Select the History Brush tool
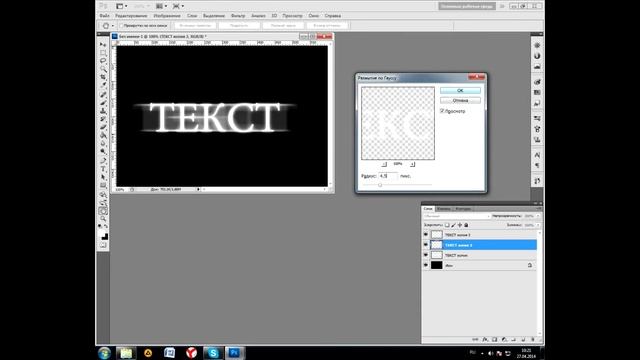640x360 pixels. click(103, 119)
